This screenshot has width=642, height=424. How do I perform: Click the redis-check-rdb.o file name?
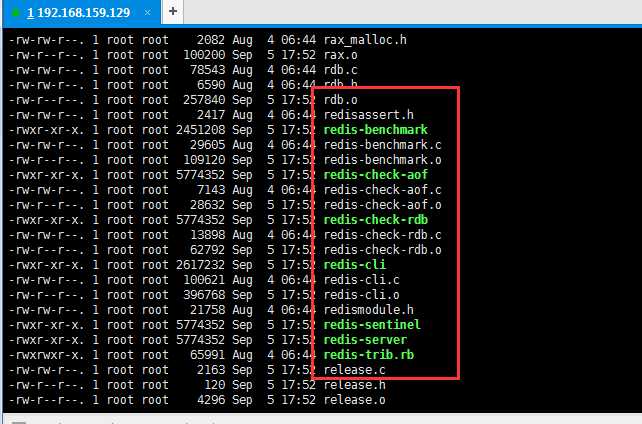point(382,250)
